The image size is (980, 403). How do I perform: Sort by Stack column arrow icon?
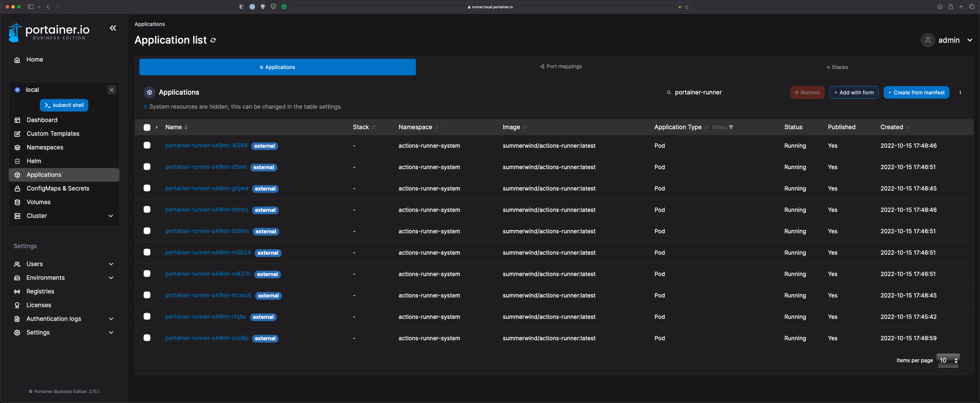[373, 127]
